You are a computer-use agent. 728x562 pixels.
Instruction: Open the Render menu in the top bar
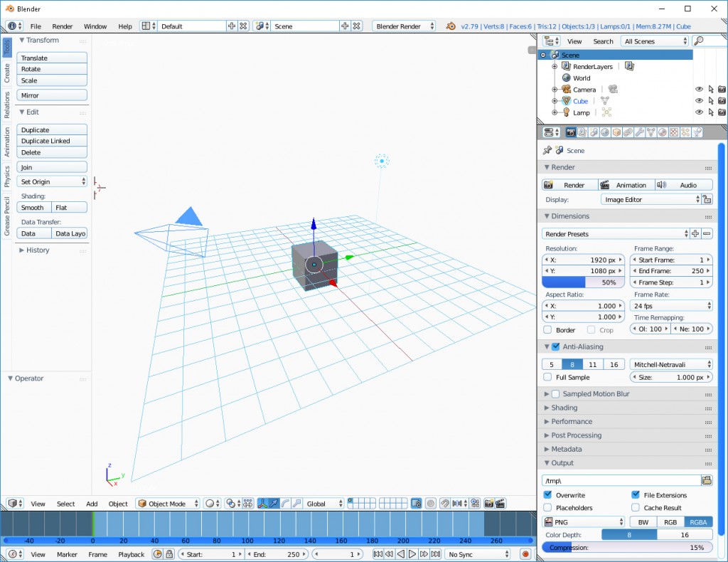coord(63,26)
